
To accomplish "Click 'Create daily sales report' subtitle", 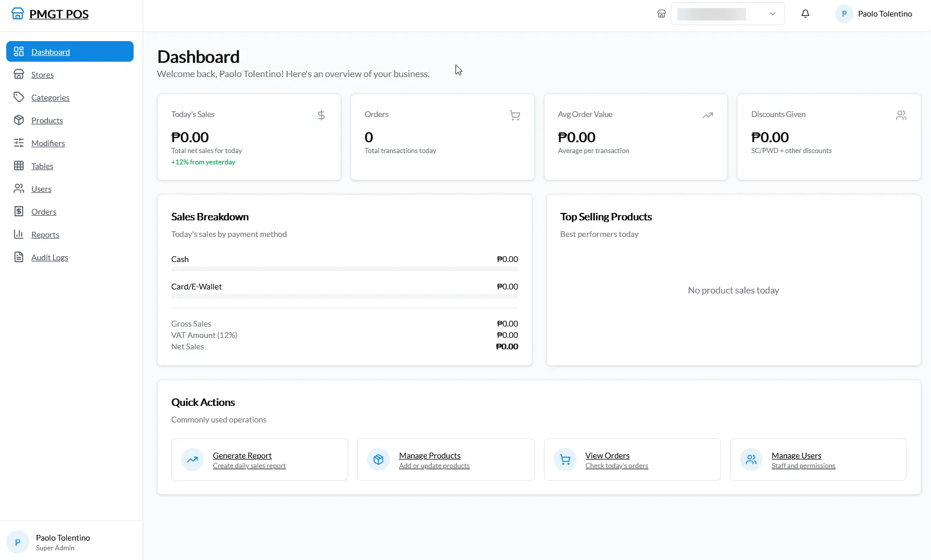I will [249, 466].
